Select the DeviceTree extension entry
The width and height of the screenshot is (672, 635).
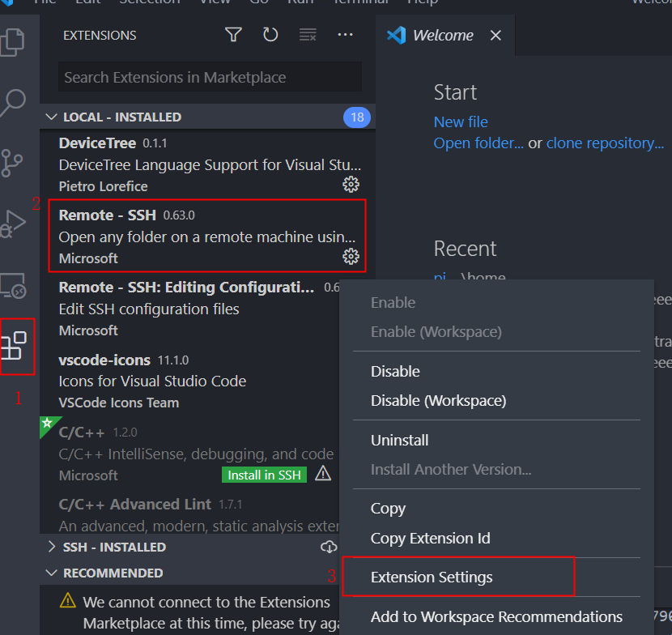[207, 164]
